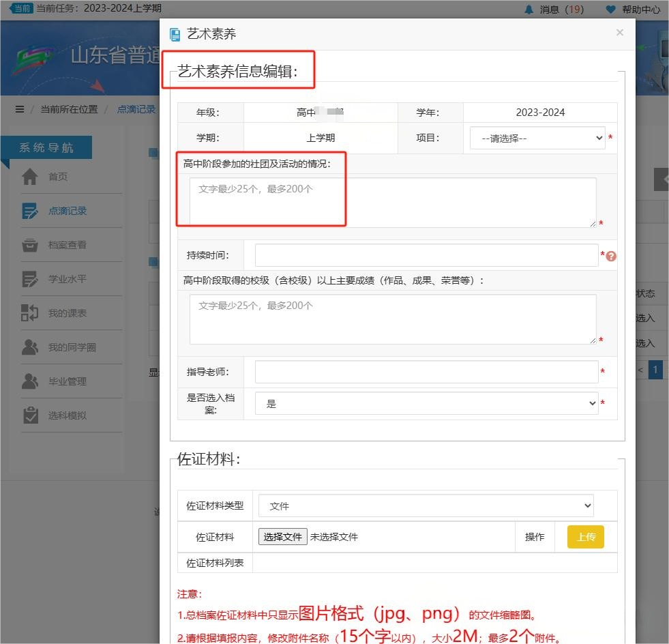Click the 持续时间 input field
This screenshot has height=644, width=669.
(426, 255)
